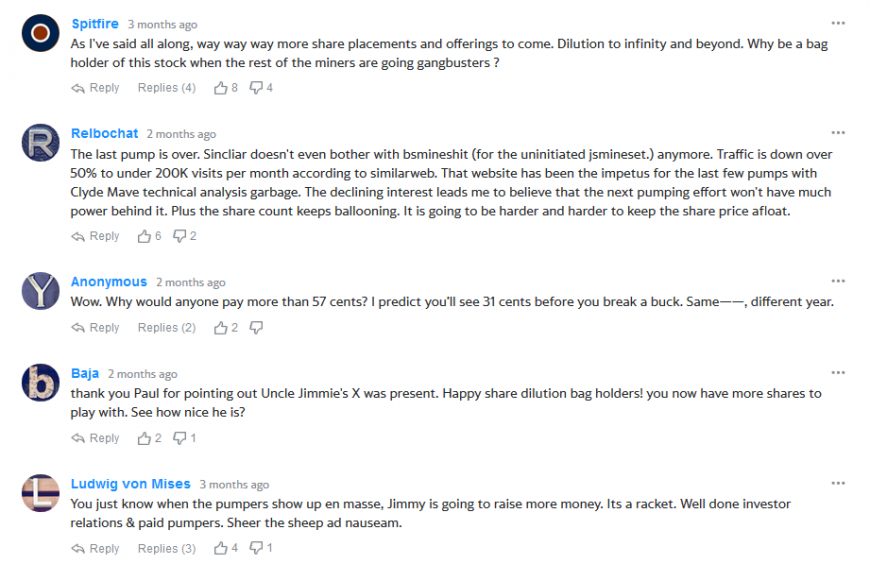Open three-dot menu on Relbochat's comment
The width and height of the screenshot is (870, 564).
pyautogui.click(x=838, y=132)
